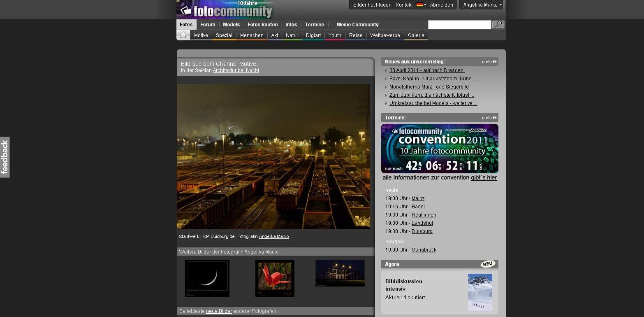The height and width of the screenshot is (317, 644).
Task: Select the Galerie channel
Action: 416,35
